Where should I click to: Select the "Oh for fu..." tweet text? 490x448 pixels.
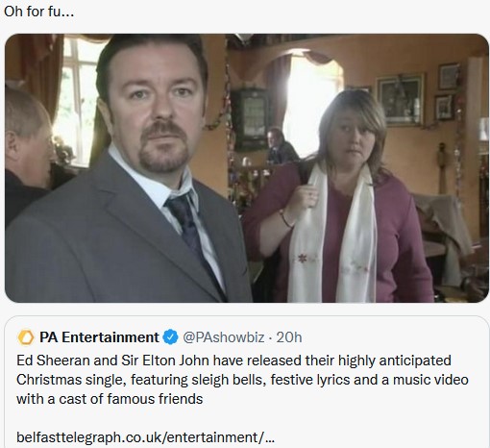39,12
